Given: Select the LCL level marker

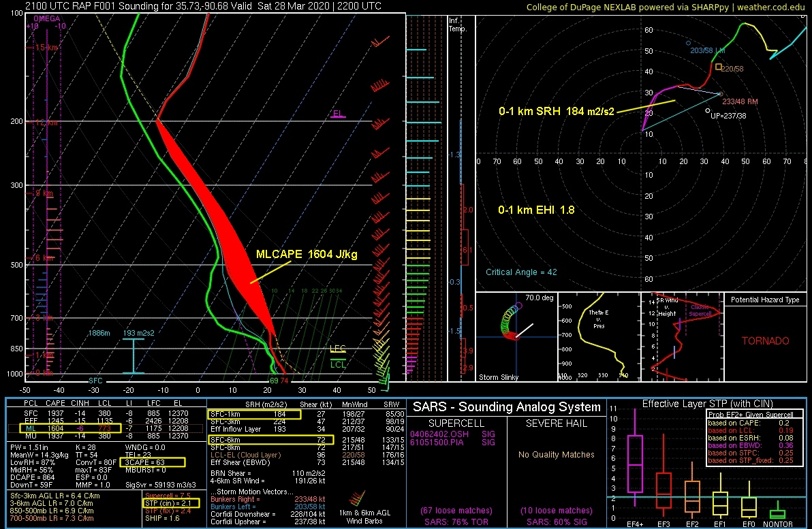Looking at the screenshot, I should [338, 364].
